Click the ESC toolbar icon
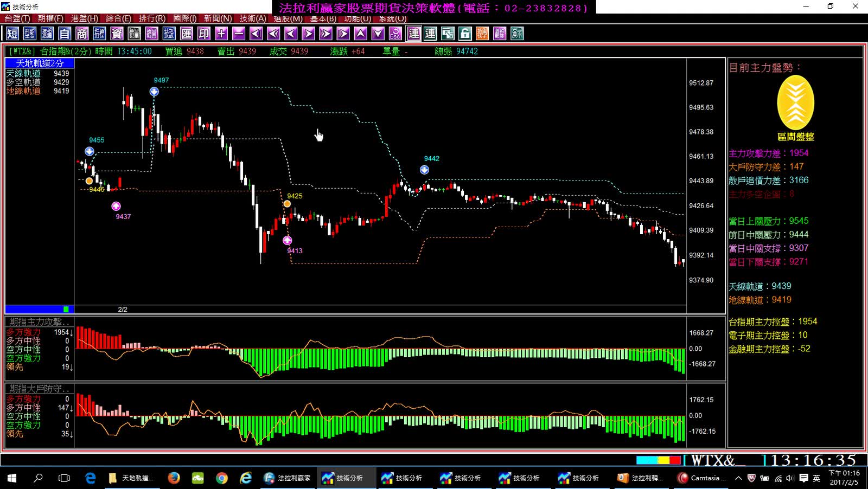 click(x=395, y=34)
